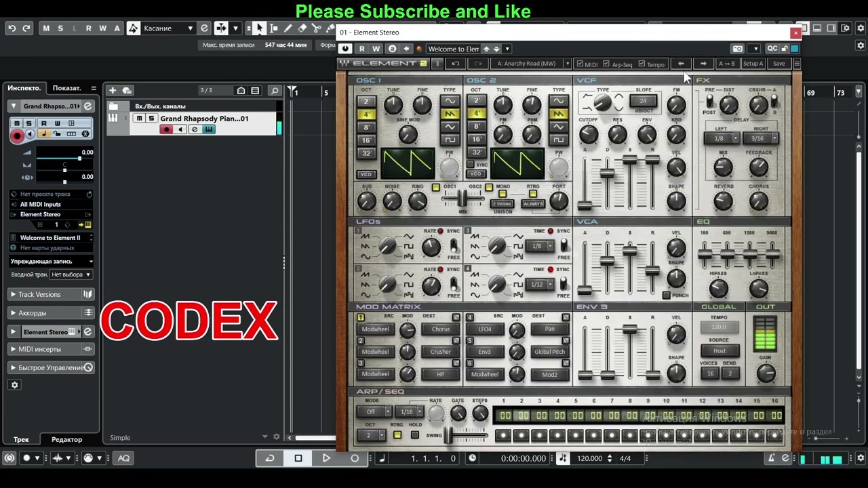
Task: Toggle global Read automation R in toolbar
Action: [89, 28]
